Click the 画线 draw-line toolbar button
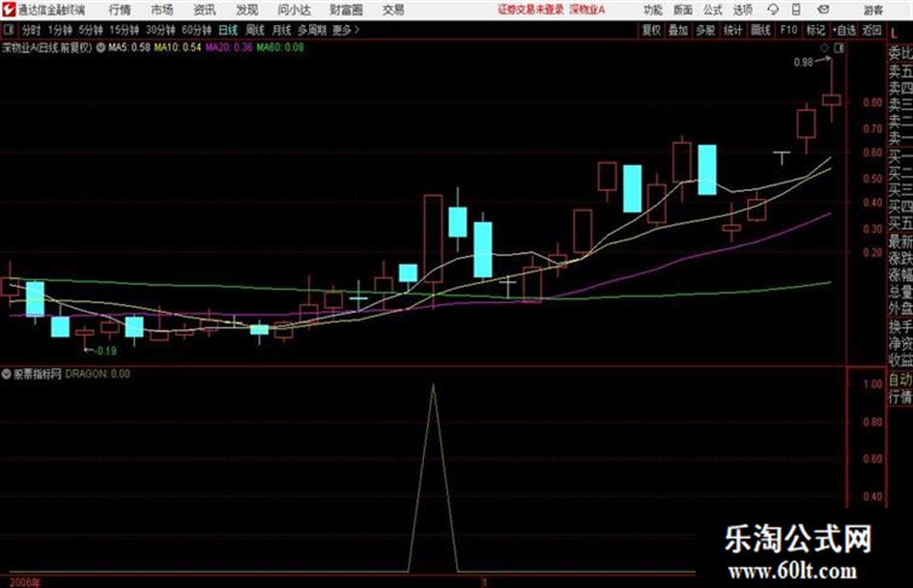913x588 pixels. (760, 30)
